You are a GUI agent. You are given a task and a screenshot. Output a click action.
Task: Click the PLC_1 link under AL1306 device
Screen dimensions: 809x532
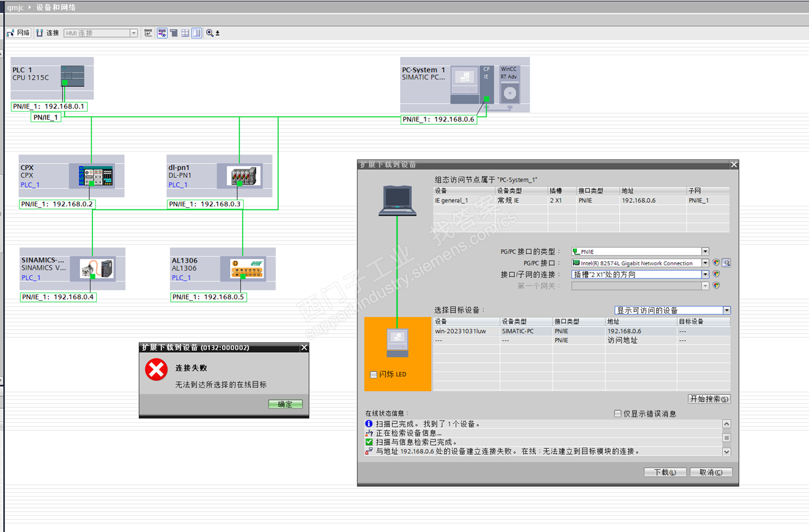pos(181,278)
